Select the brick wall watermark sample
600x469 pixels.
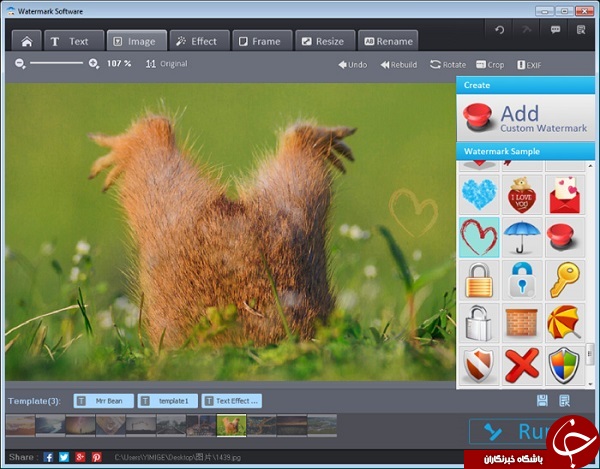coord(522,323)
